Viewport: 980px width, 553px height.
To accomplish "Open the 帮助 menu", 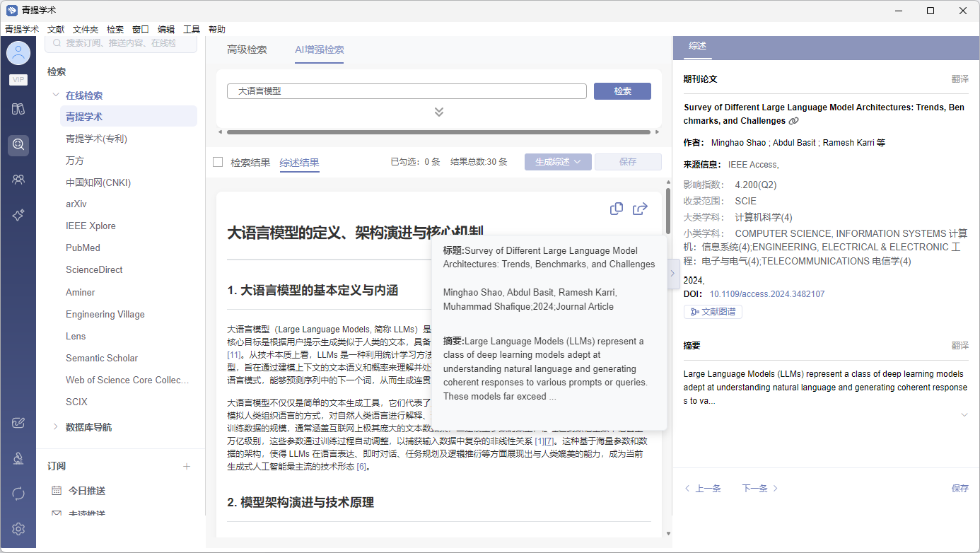I will pyautogui.click(x=217, y=30).
